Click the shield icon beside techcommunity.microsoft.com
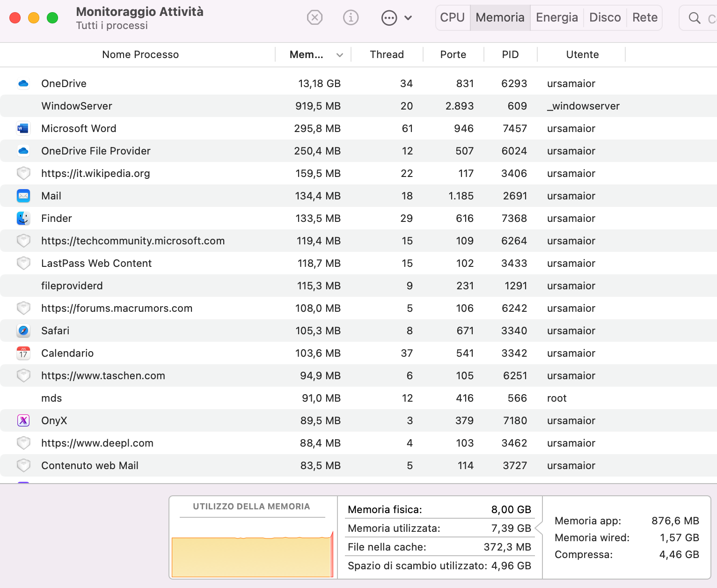This screenshot has height=588, width=717. (23, 241)
